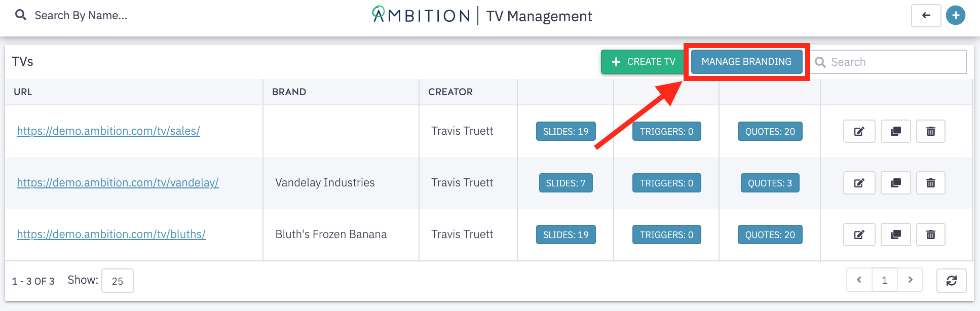Click the Search By Name field
Image resolution: width=980 pixels, height=311 pixels.
81,16
